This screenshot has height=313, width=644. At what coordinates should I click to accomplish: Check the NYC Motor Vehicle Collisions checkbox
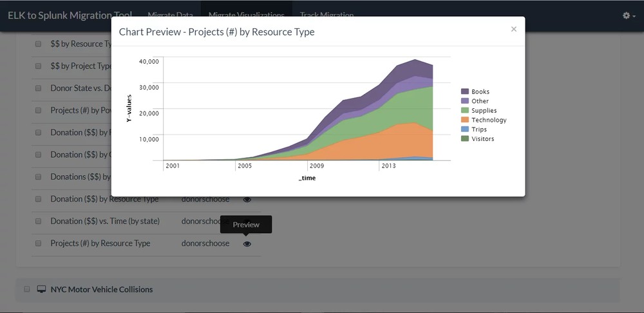point(27,290)
